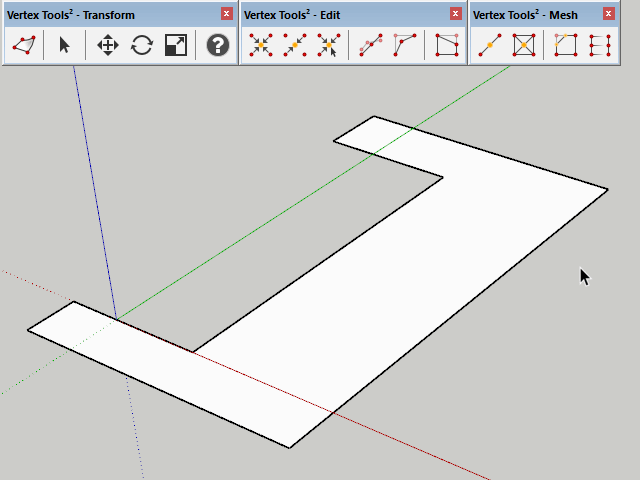Click the insert vertex on edge icon

point(490,45)
